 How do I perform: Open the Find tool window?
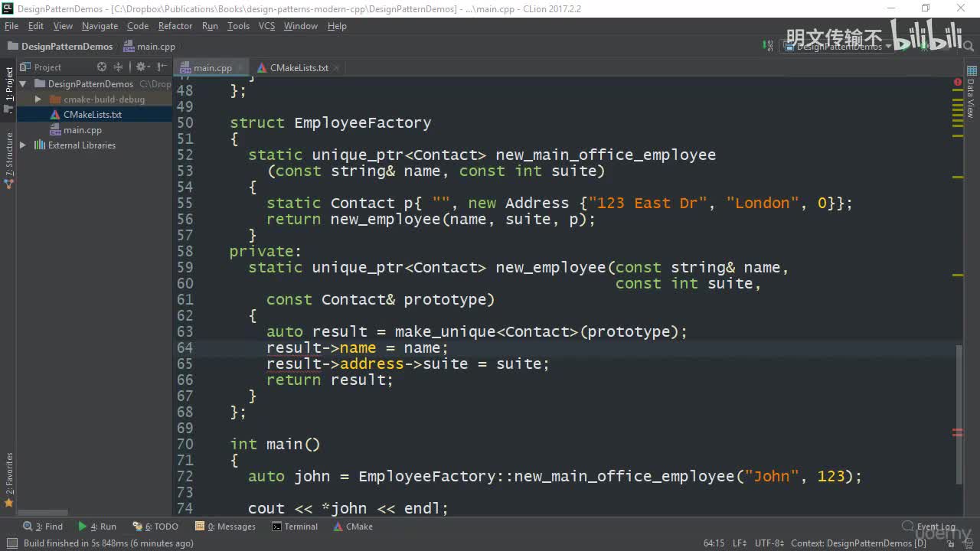point(44,527)
